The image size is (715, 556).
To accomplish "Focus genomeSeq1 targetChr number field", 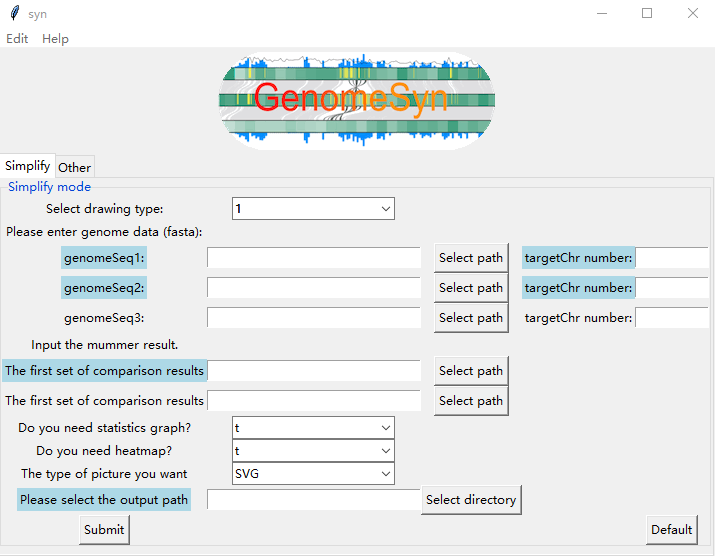I will tap(672, 258).
